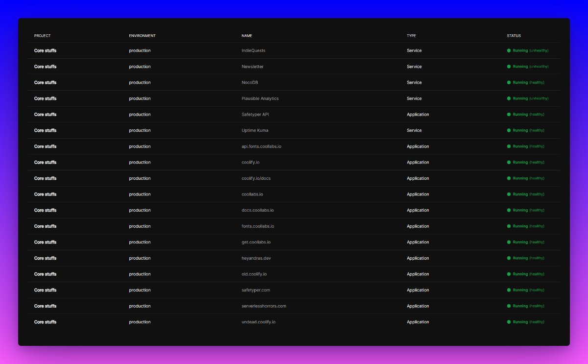Click the green status dot for IndieQuests

click(x=509, y=50)
